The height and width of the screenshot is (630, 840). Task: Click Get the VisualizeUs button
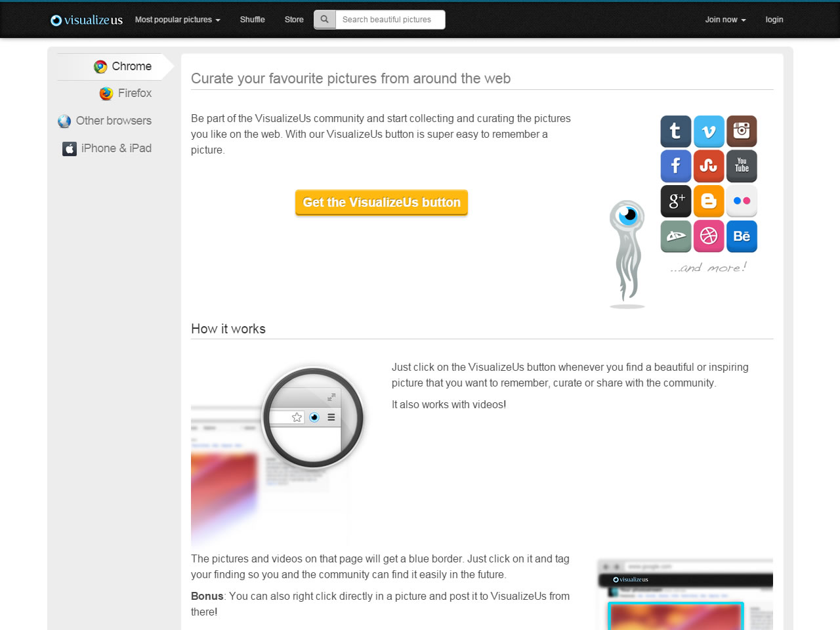coord(381,202)
